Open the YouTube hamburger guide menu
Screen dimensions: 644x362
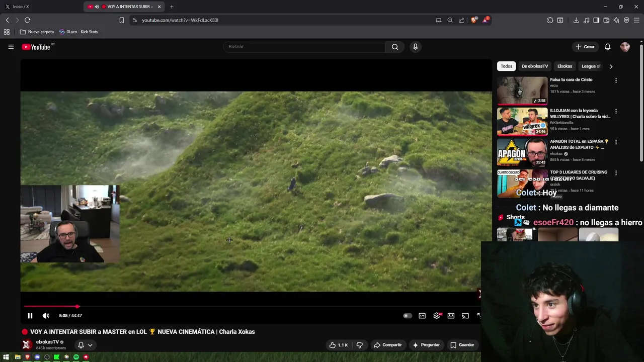[x=11, y=47]
